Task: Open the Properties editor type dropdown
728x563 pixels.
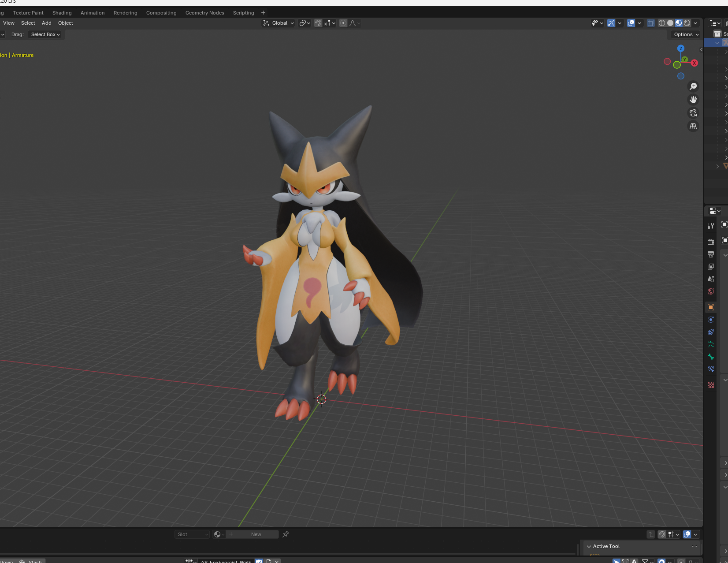Action: (x=715, y=211)
